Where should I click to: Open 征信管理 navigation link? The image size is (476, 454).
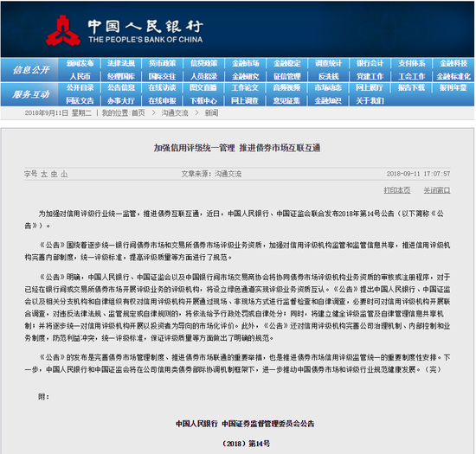[287, 76]
